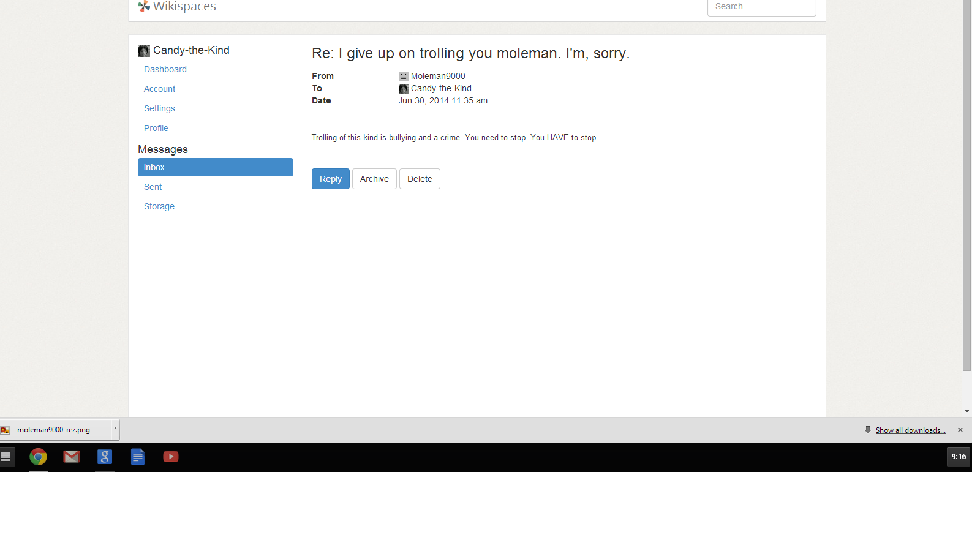The image size is (980, 551).
Task: Click the message subject heading
Action: [x=470, y=53]
